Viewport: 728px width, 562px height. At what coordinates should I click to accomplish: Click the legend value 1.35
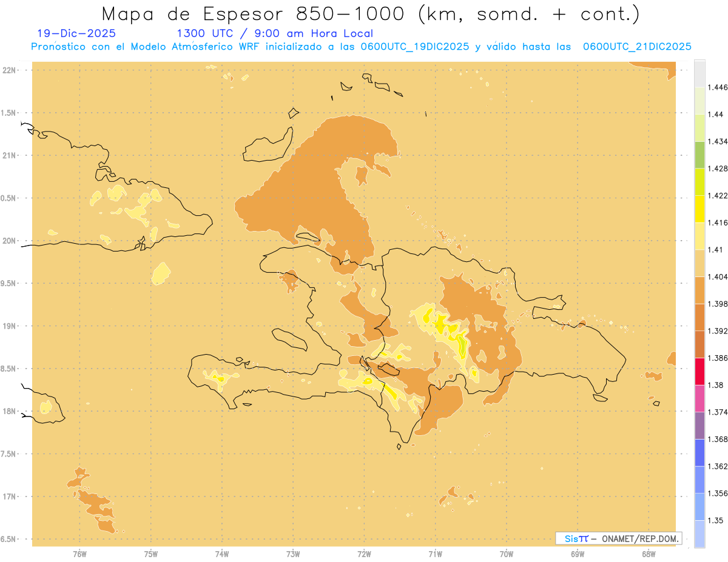715,520
